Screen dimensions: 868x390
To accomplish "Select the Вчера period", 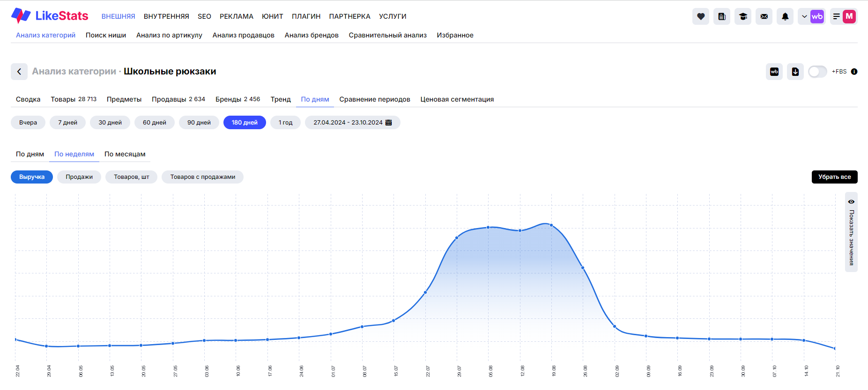I will click(28, 123).
